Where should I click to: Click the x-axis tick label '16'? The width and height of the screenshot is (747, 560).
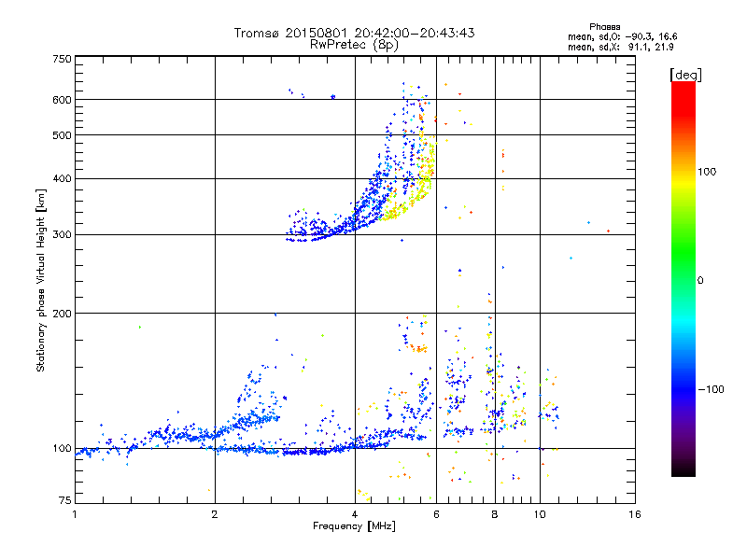635,514
